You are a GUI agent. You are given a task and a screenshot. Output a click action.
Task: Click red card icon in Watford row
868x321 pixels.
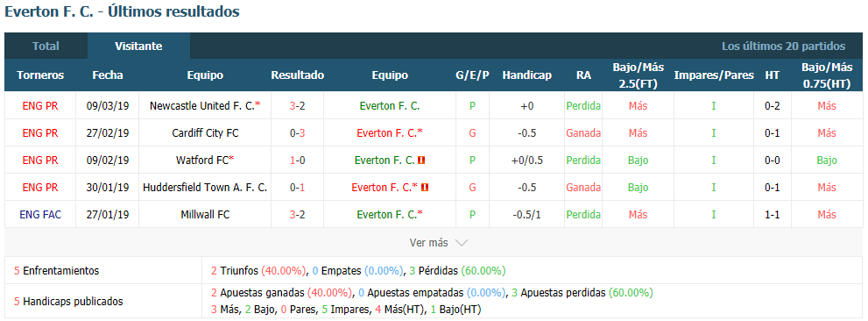click(x=422, y=160)
